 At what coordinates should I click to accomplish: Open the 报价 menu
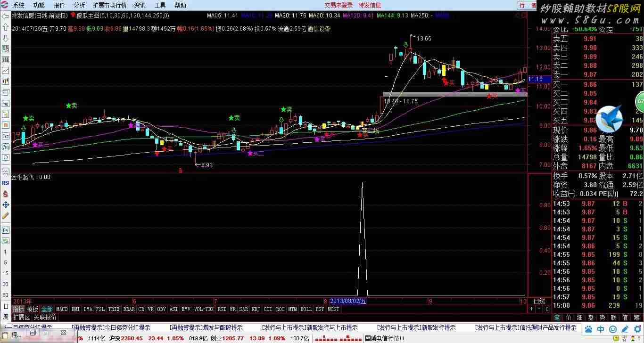(59, 5)
